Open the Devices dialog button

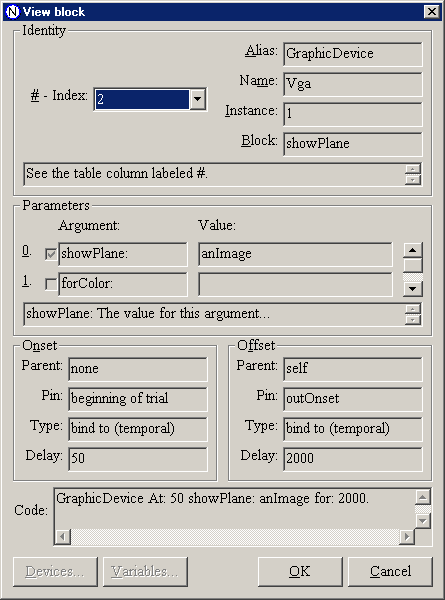click(x=55, y=571)
